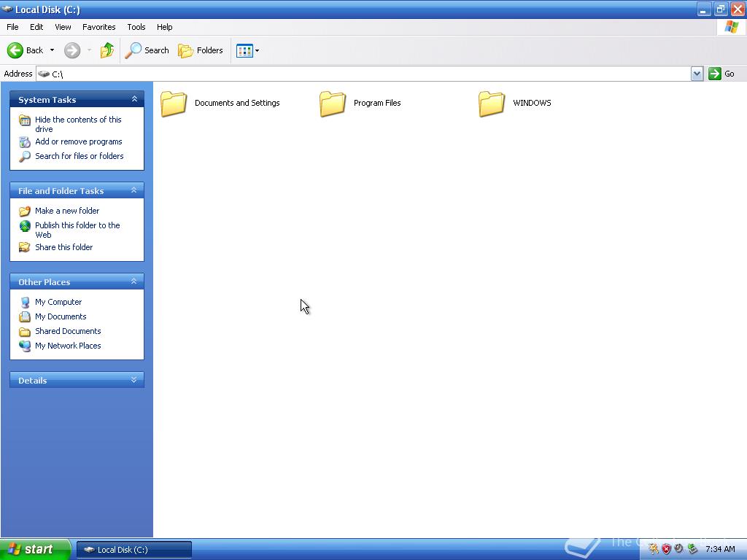
Task: Click the clock showing 7:34 AM
Action: (x=720, y=549)
